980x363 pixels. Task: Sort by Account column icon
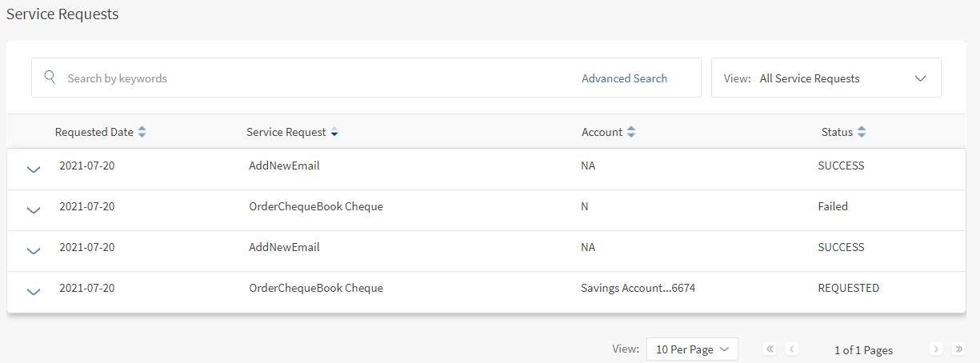click(631, 133)
